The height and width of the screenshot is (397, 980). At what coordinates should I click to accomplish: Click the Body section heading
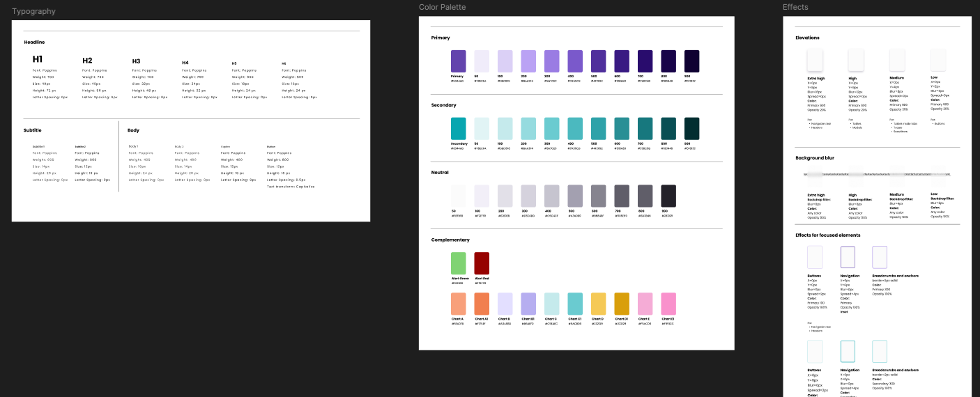tap(133, 130)
